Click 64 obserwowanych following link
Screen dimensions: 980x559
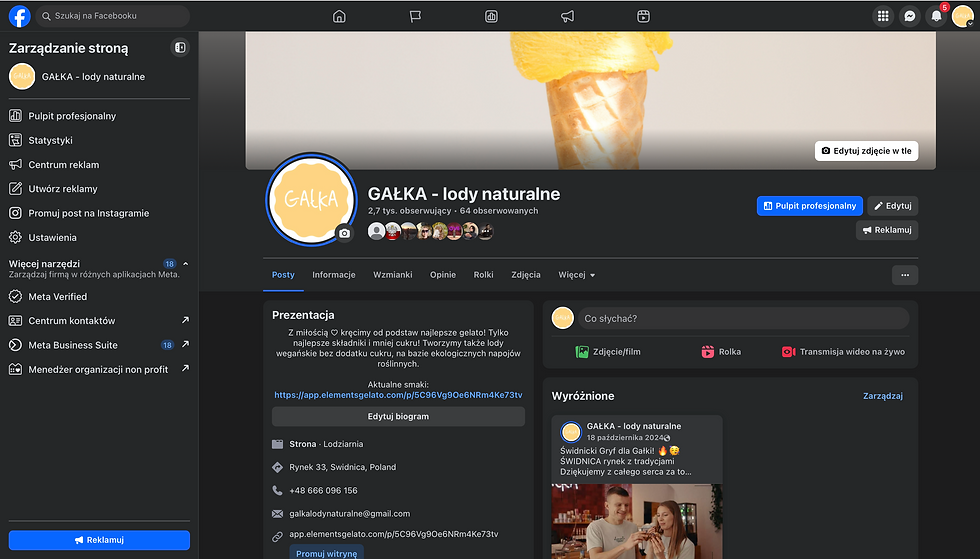(499, 211)
